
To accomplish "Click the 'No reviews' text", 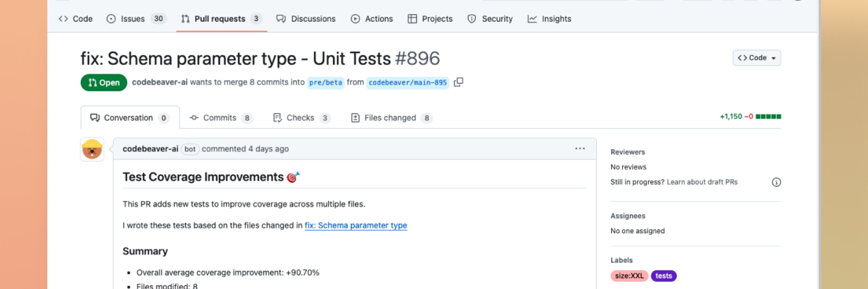I will point(628,167).
